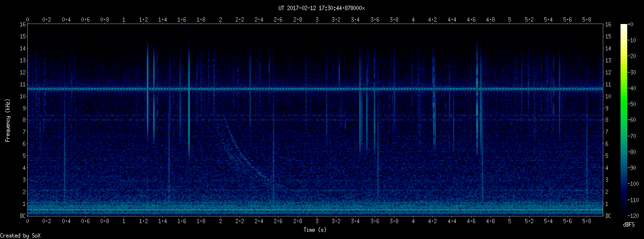644x239 pixels.
Task: Click the "dBFS" label under the color scale
Action: [629, 224]
